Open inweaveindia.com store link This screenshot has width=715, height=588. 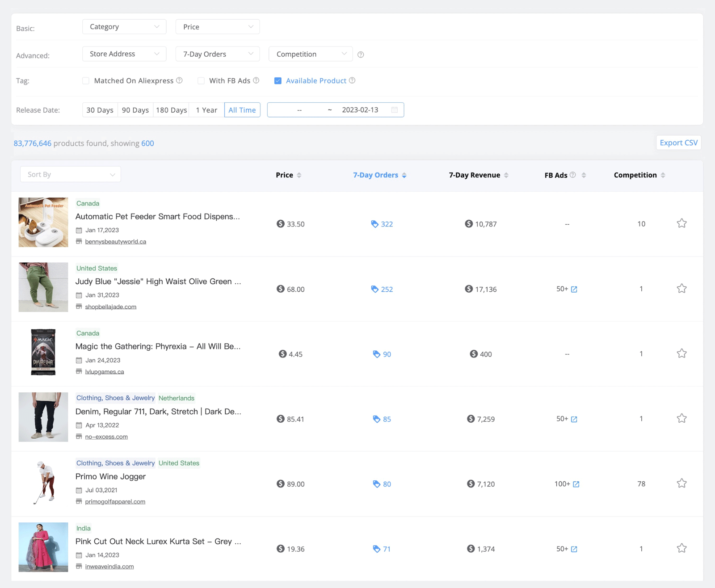[x=109, y=567]
